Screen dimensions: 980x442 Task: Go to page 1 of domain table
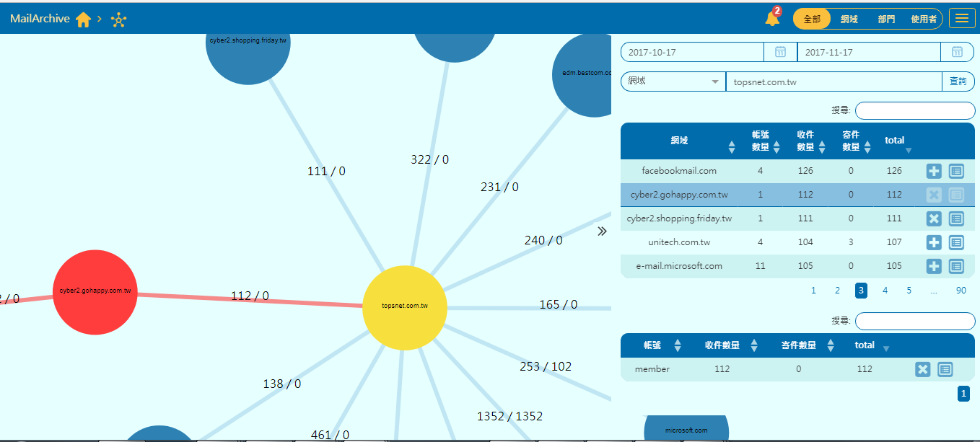click(x=813, y=291)
